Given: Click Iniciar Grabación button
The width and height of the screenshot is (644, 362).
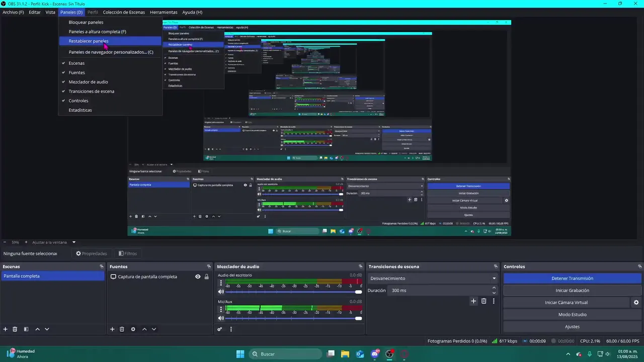Looking at the screenshot, I should [x=573, y=291].
